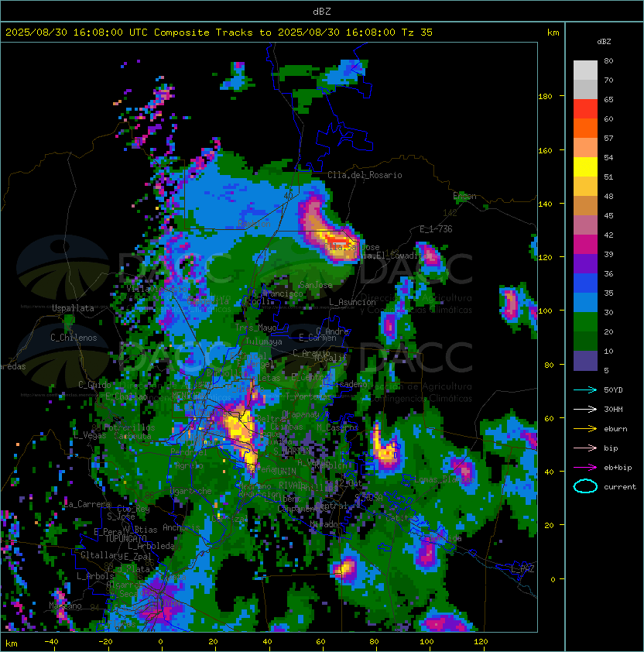The width and height of the screenshot is (644, 652).
Task: Pick the purple swatch in the dBZ legend
Action: (585, 263)
